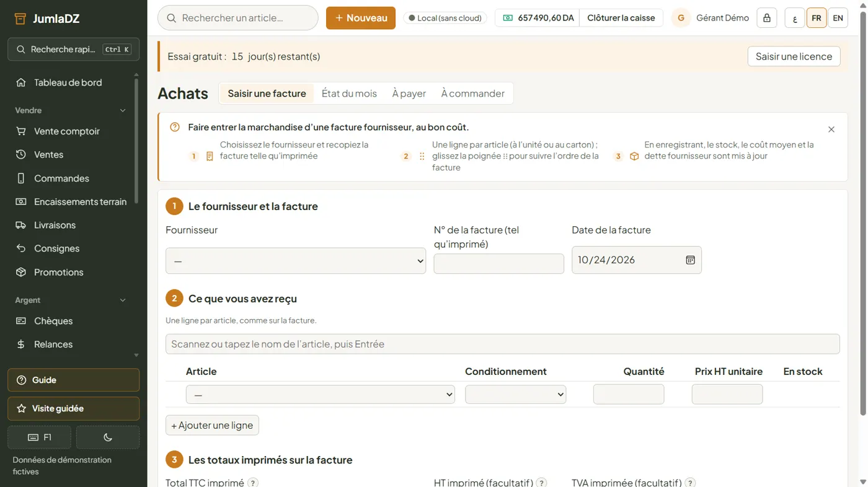868x487 pixels.
Task: Go to Tableau de bord
Action: 68,82
